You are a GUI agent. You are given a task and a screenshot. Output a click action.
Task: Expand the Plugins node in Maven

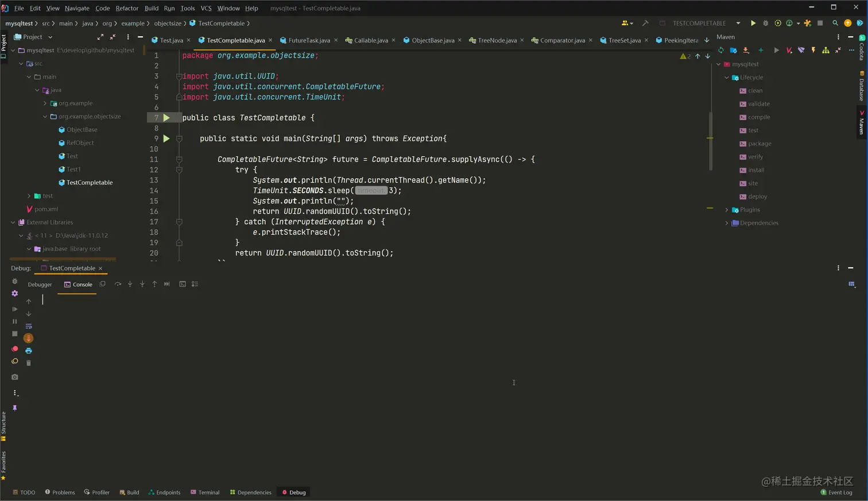[727, 210]
